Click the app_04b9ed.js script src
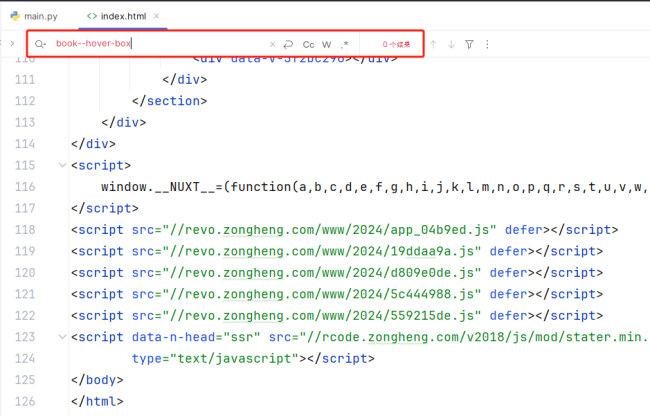The width and height of the screenshot is (650, 416). pos(329,230)
